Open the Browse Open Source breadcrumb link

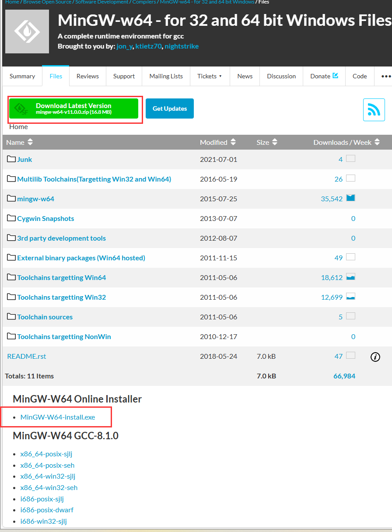(47, 2)
